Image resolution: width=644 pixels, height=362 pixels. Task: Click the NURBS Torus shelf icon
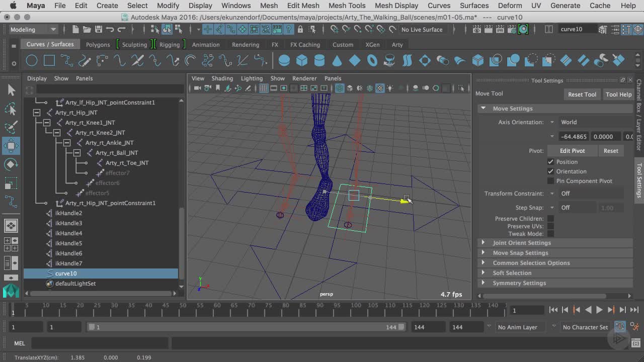[x=372, y=61]
